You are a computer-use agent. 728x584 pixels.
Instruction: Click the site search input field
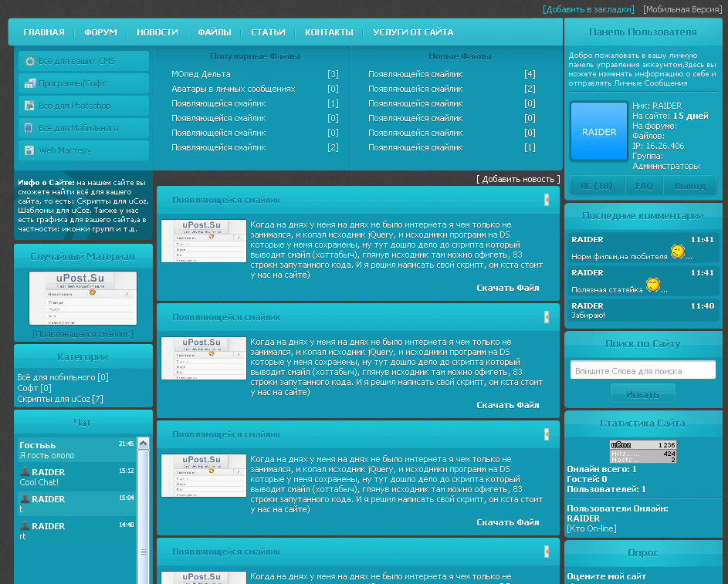(x=642, y=370)
